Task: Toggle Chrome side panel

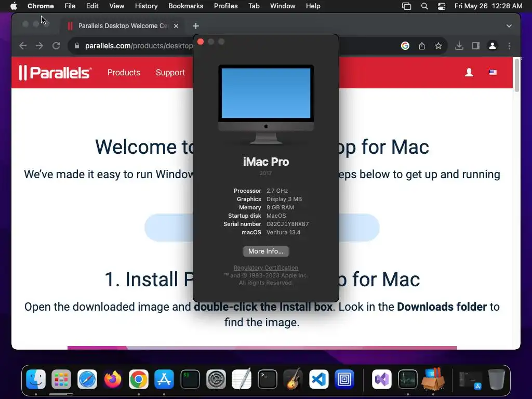Action: coord(476,46)
